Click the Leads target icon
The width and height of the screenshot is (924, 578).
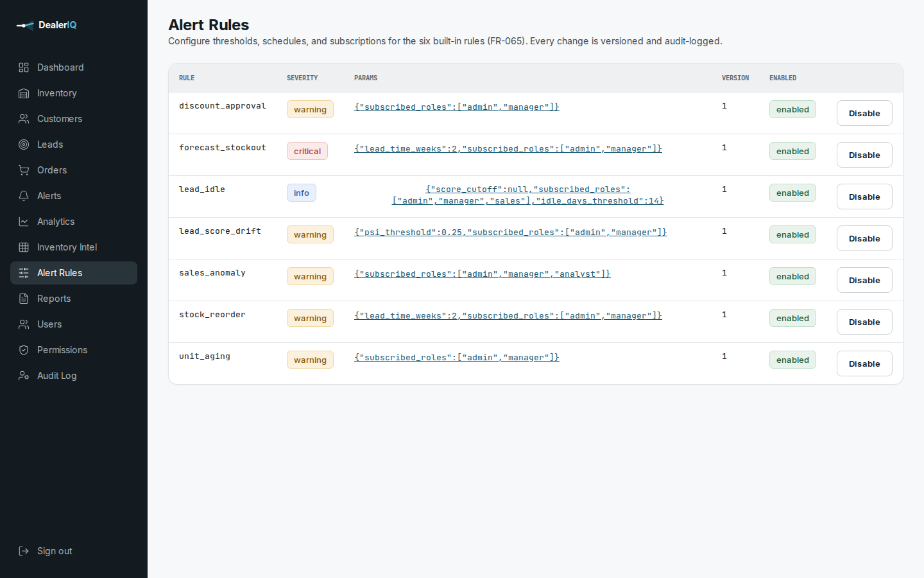(x=24, y=144)
